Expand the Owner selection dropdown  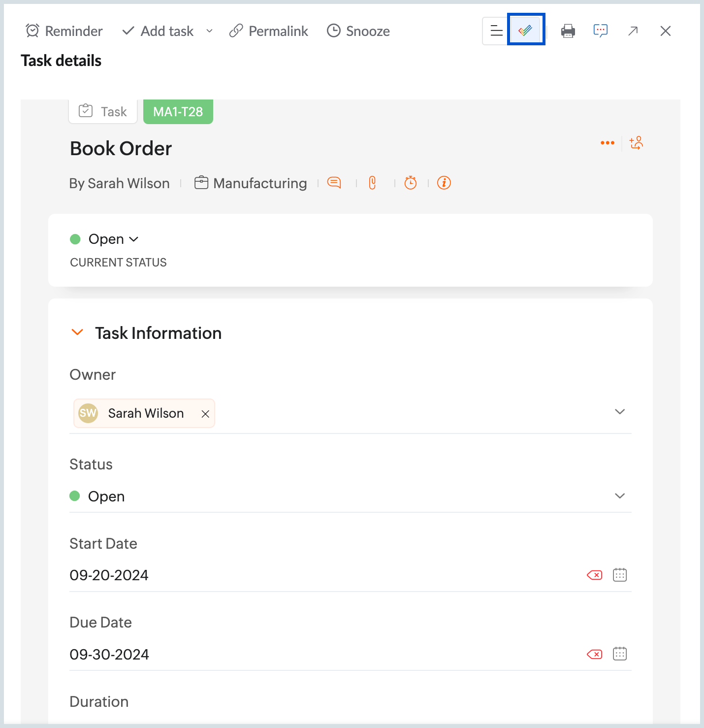620,412
